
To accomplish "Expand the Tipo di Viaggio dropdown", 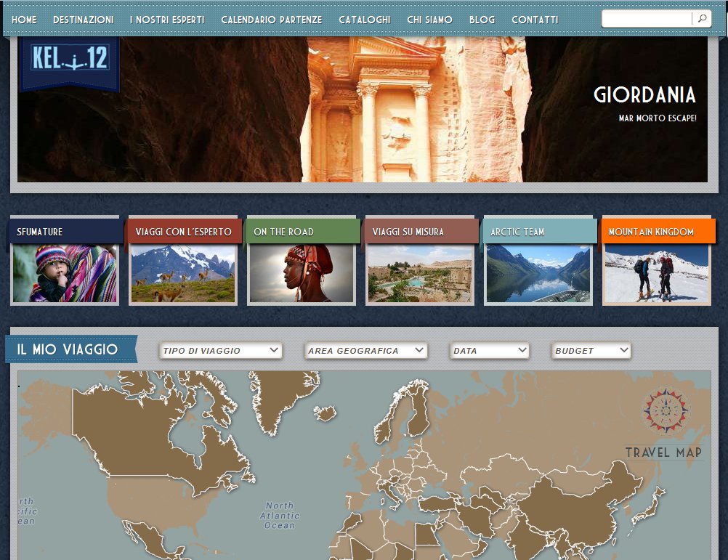I will [x=221, y=350].
